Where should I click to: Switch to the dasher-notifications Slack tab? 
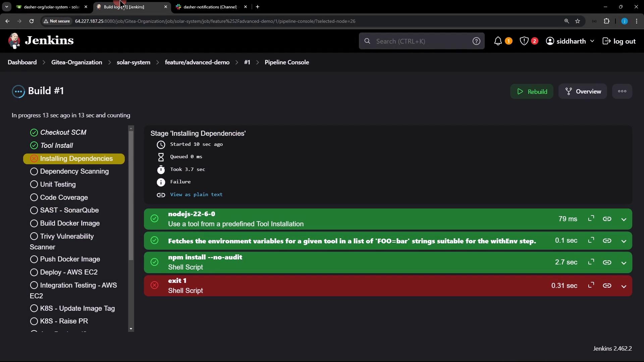pyautogui.click(x=210, y=7)
